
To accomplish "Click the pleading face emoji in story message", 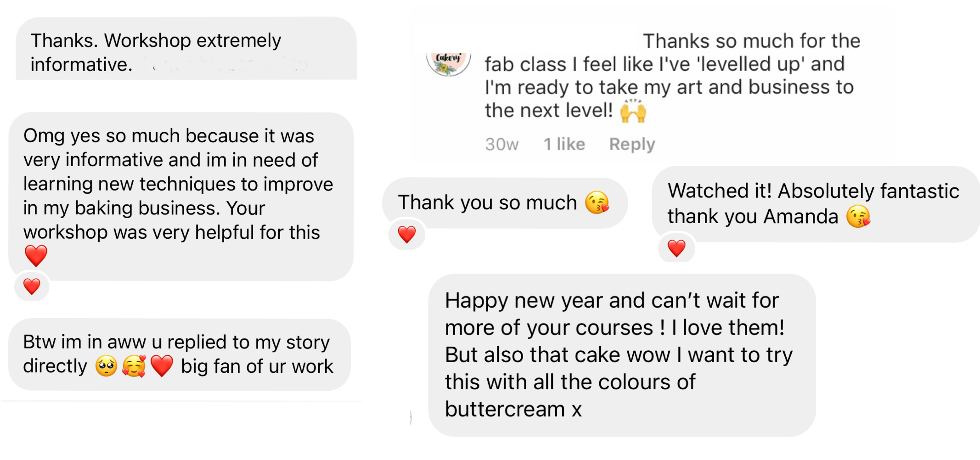I will [106, 366].
